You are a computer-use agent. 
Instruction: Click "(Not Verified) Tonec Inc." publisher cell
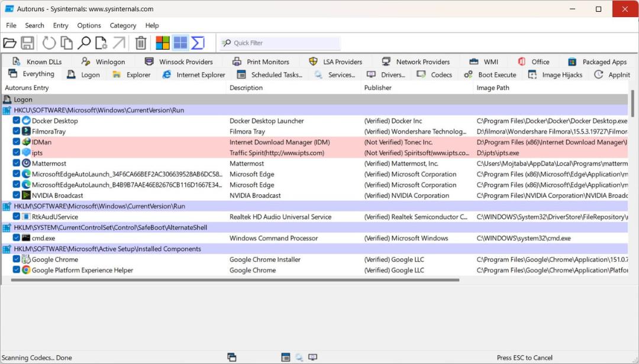398,142
